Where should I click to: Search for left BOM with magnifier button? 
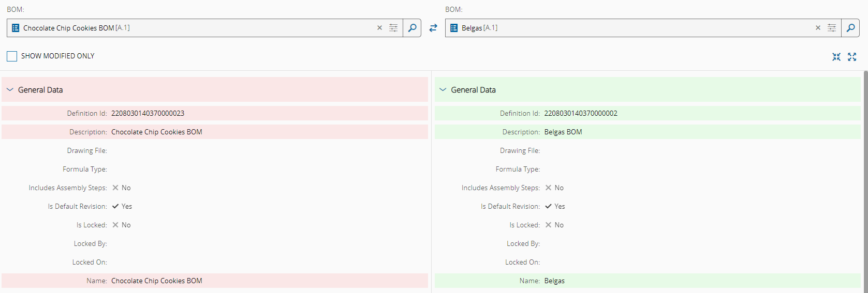pos(412,28)
